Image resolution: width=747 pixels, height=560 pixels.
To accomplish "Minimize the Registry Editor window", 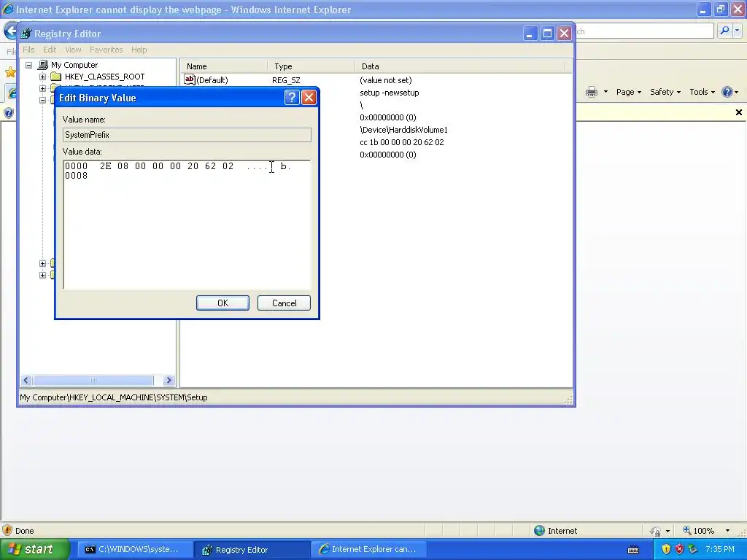I will (530, 34).
